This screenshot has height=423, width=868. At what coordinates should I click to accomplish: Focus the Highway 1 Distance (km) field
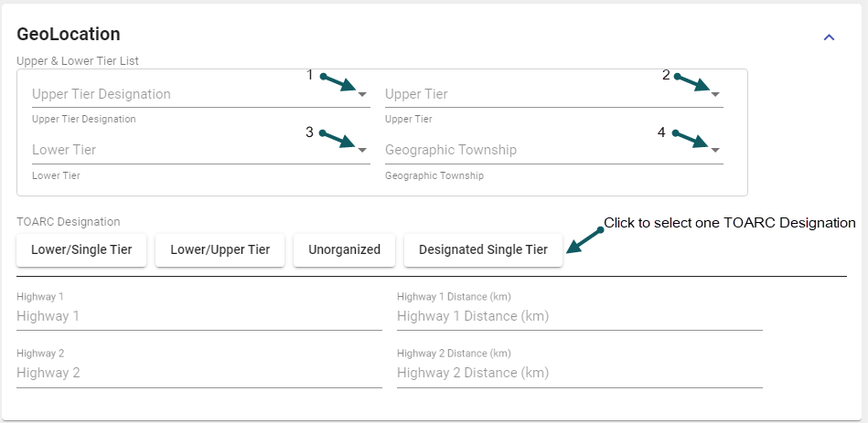pyautogui.click(x=579, y=316)
